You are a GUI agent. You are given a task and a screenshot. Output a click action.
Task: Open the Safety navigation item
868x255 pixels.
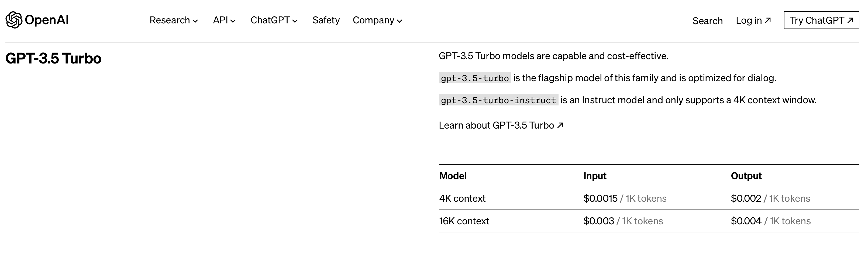click(326, 20)
